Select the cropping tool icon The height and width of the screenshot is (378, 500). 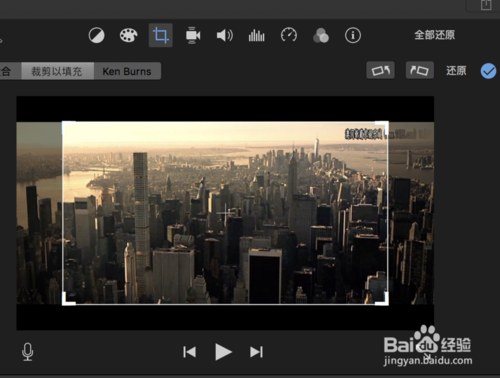161,35
